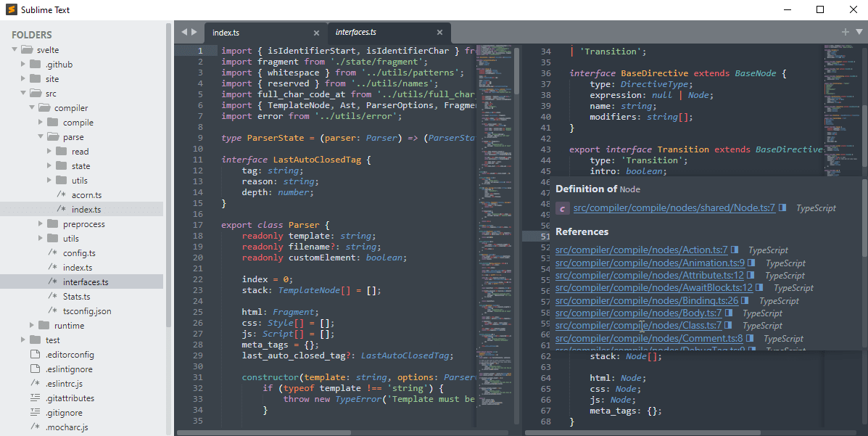Open reference link Class.ts:7
Screen dimensions: 868x436
[x=638, y=326]
